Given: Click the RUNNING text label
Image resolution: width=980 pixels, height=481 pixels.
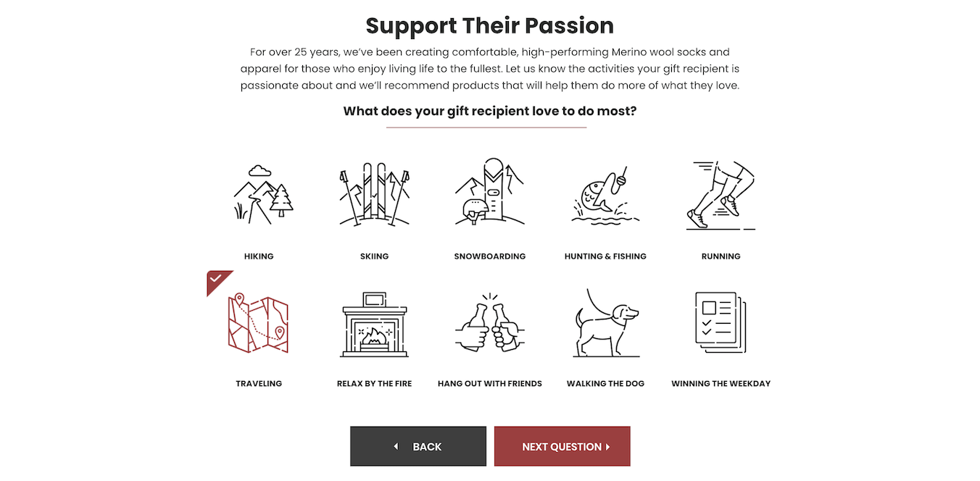Looking at the screenshot, I should point(721,256).
